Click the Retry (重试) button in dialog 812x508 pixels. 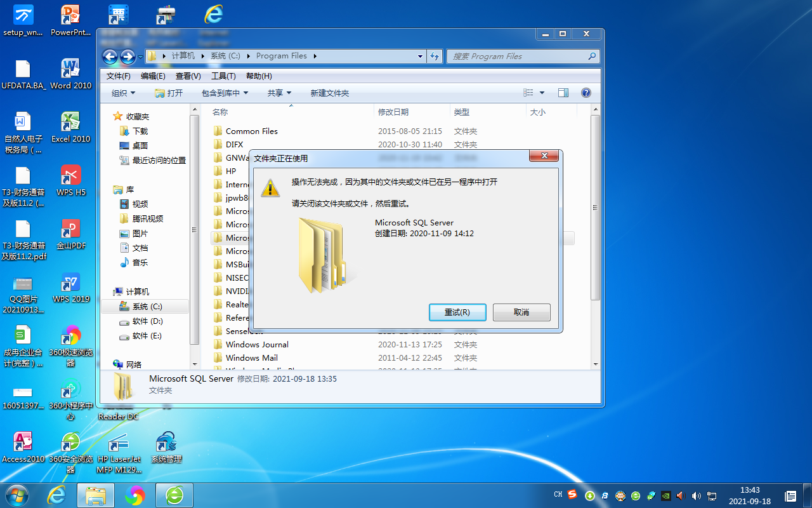click(x=457, y=312)
